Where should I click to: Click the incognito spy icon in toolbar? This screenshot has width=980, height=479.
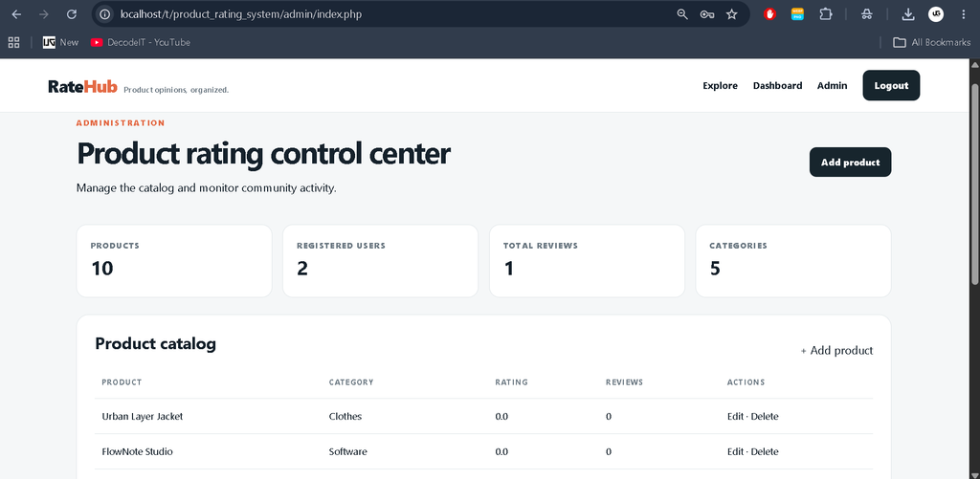(867, 14)
